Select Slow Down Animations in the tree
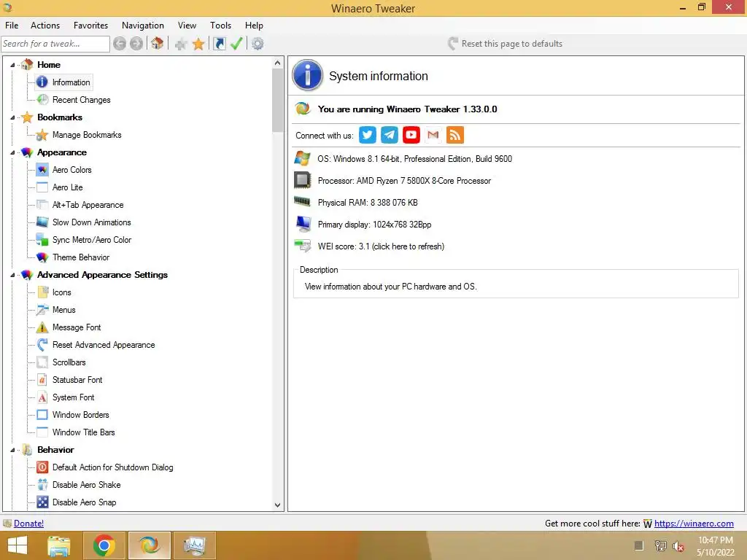Viewport: 747px width, 560px height. [x=91, y=222]
